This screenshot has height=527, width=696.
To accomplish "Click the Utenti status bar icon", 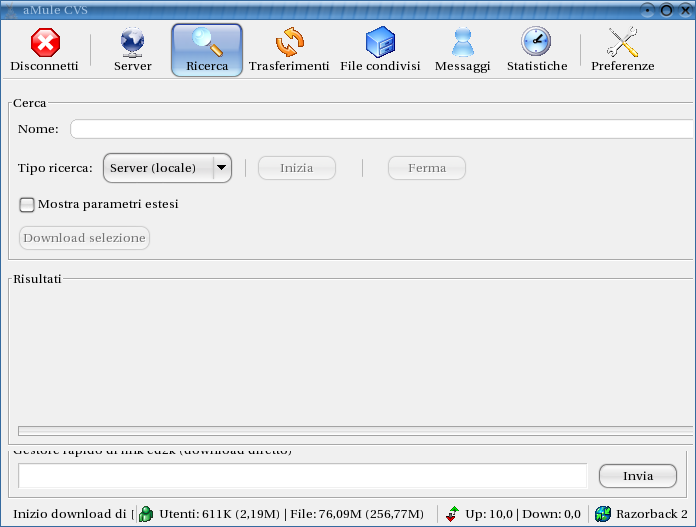I will [147, 514].
